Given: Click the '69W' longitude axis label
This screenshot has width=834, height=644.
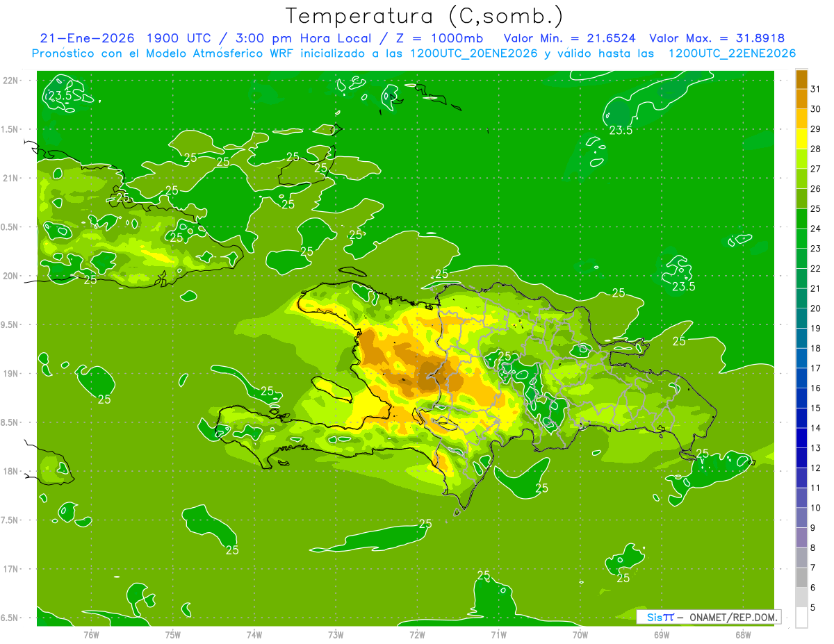Looking at the screenshot, I should pyautogui.click(x=662, y=635).
